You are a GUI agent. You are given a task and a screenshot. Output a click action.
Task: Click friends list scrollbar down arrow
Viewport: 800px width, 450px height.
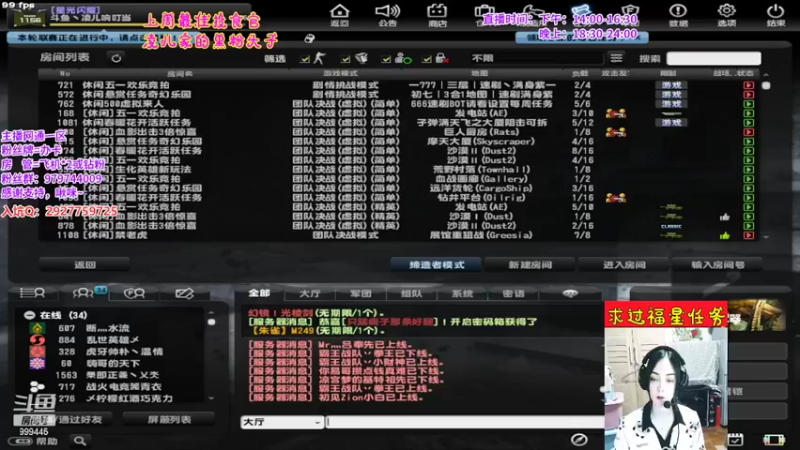[x=211, y=398]
